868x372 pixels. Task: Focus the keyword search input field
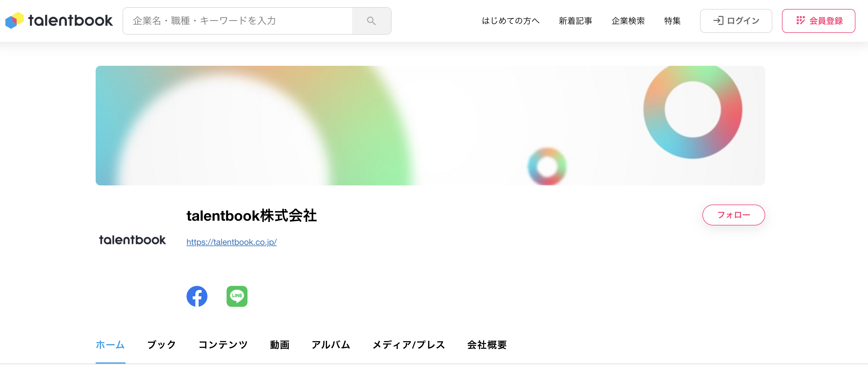pos(238,21)
